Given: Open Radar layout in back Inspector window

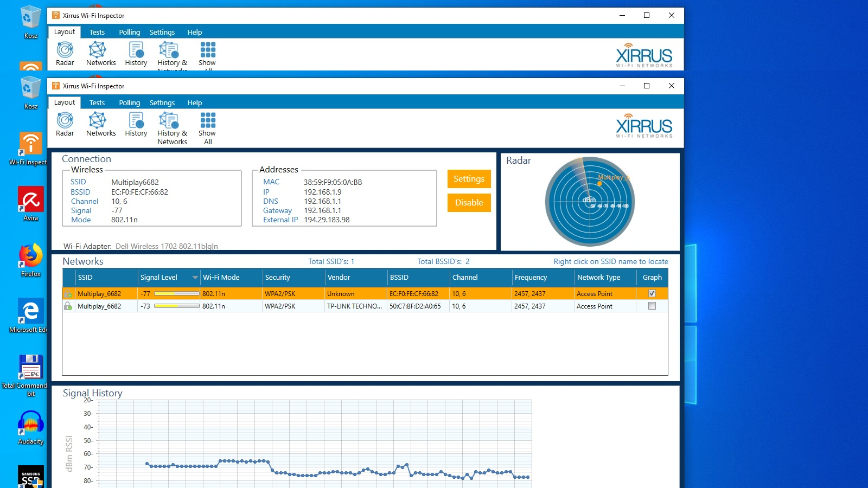Looking at the screenshot, I should coord(65,54).
